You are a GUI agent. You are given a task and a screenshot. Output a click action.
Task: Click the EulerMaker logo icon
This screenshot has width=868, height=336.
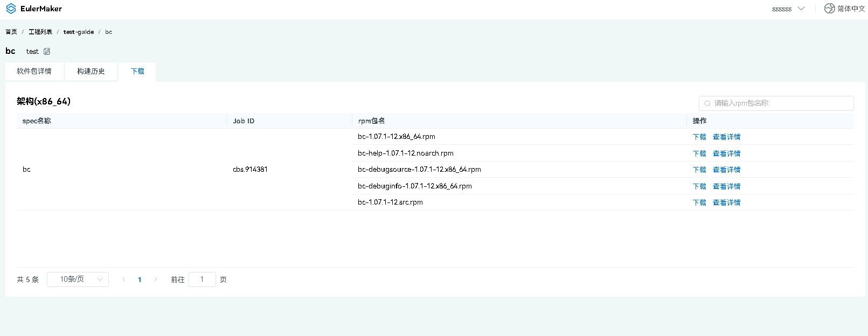click(11, 9)
